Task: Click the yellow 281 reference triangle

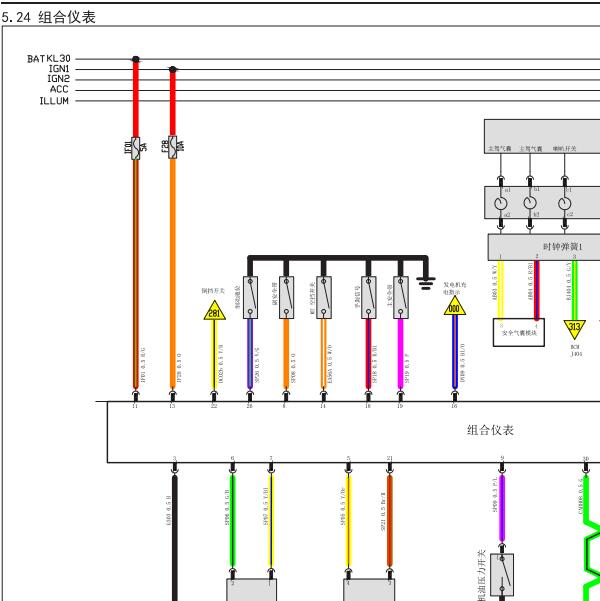Action: (x=215, y=310)
